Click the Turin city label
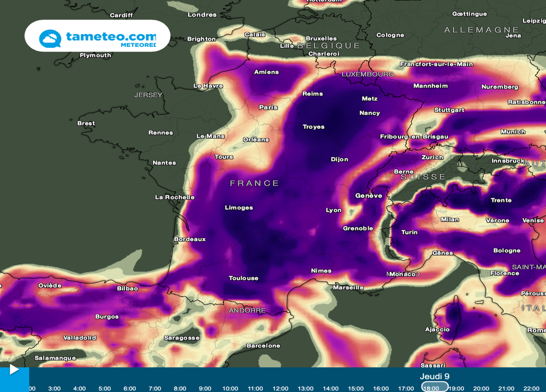Screen dimensions: 546x392 tap(409, 232)
